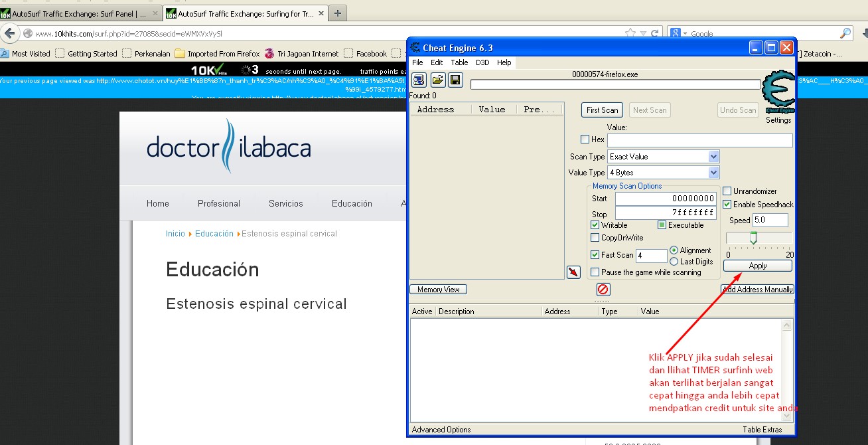Open Table Extras
Screen dimensions: 868x445
coord(762,430)
